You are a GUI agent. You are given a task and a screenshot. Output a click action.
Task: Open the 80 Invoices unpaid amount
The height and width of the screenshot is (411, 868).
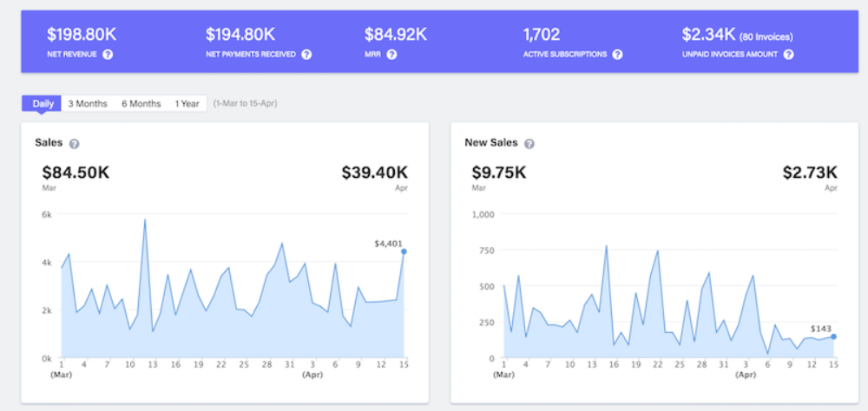pyautogui.click(x=766, y=37)
